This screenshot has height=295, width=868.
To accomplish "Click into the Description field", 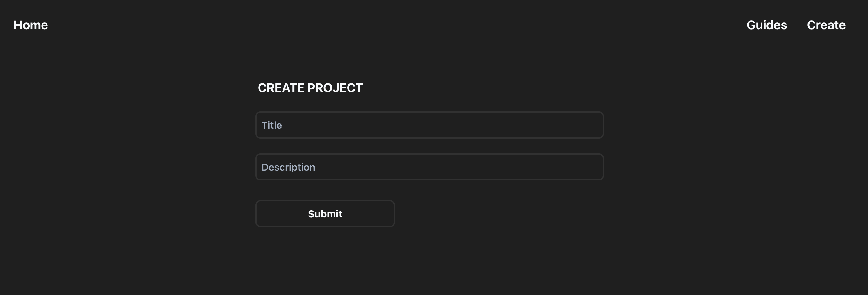I will click(x=429, y=167).
